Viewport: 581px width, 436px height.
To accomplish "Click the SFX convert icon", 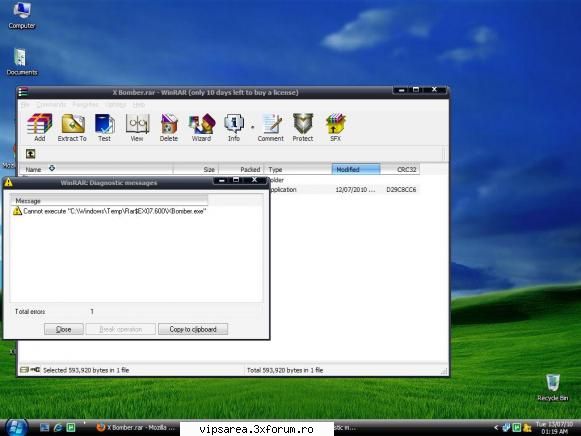I will click(x=335, y=127).
